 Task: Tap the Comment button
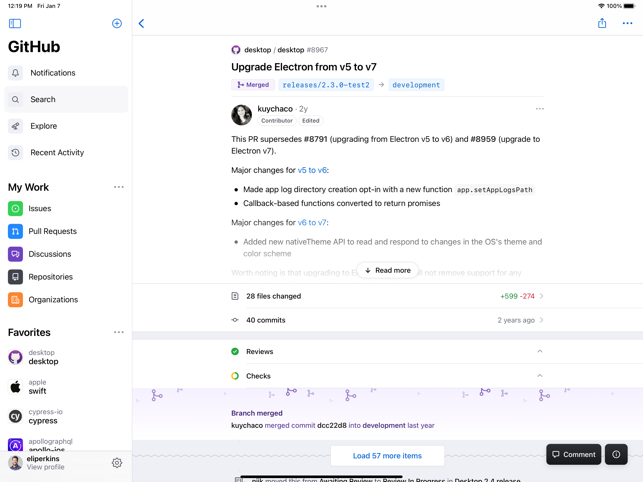point(573,455)
